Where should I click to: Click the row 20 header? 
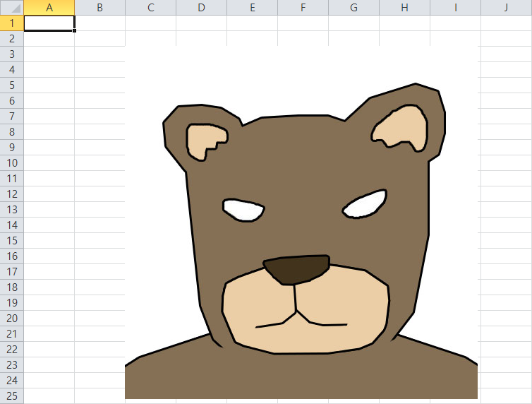(12, 318)
